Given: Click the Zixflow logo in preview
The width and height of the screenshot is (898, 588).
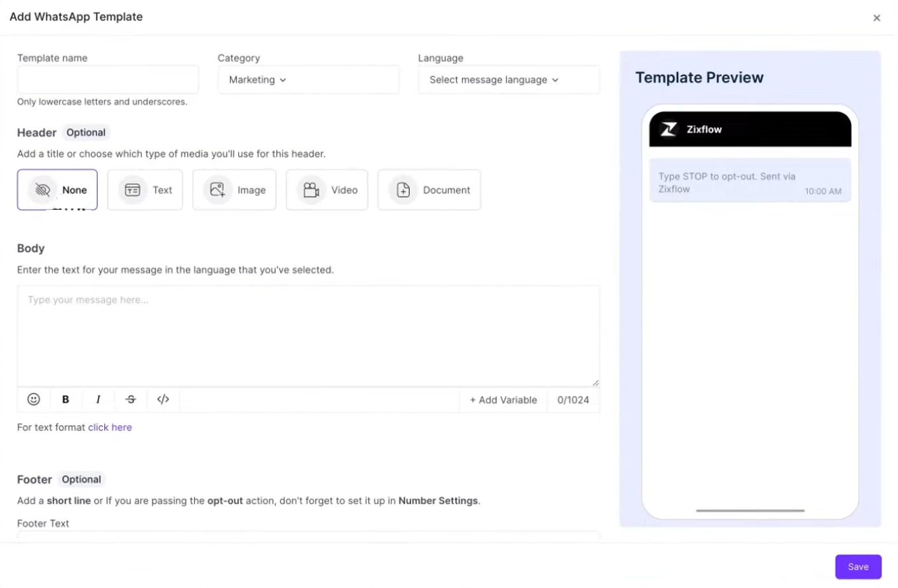Looking at the screenshot, I should pos(669,129).
